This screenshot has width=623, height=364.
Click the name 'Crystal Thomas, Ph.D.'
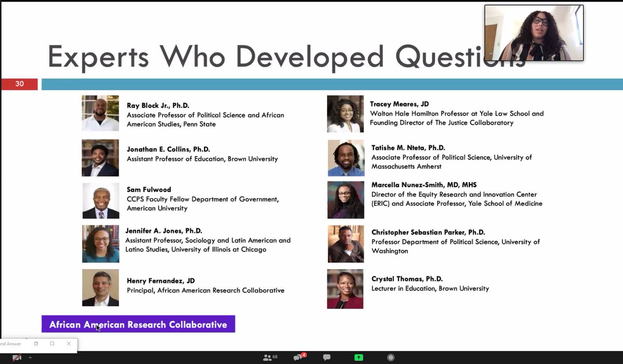click(407, 279)
